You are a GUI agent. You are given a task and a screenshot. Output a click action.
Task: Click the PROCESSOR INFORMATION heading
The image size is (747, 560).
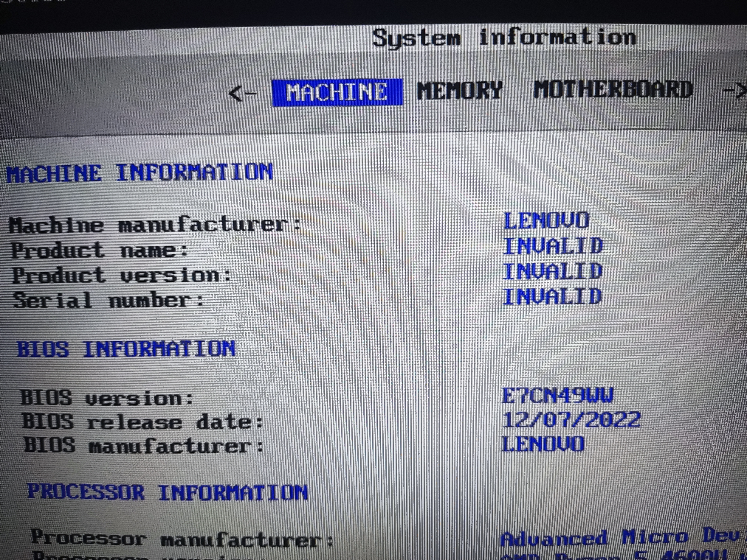pos(168,492)
